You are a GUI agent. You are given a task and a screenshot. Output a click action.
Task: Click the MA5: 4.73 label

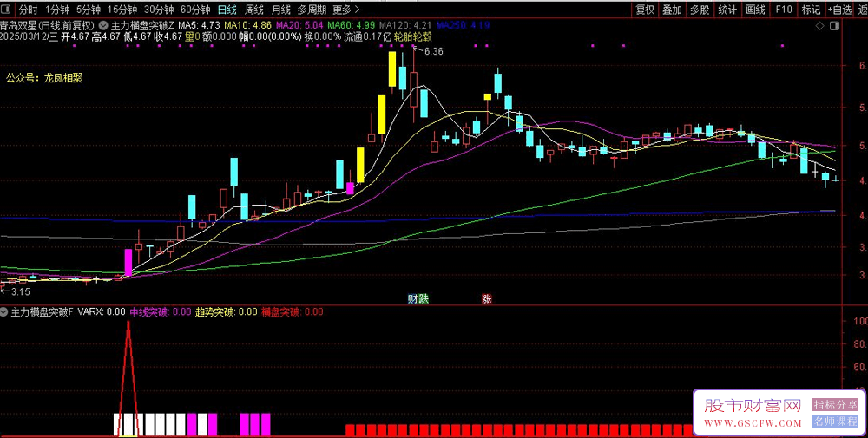pos(200,25)
